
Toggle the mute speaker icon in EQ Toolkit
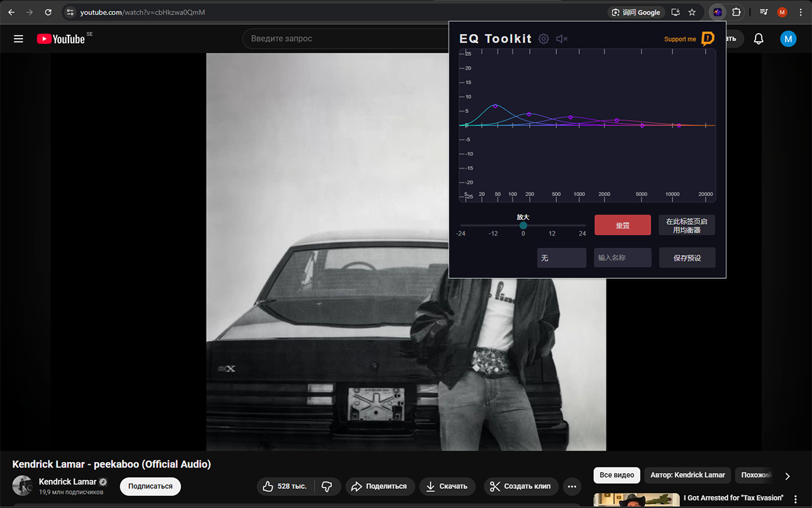[x=561, y=39]
